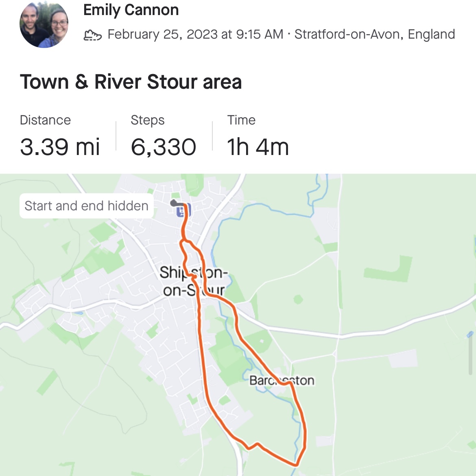Open Emily Cannon's profile photo
The height and width of the screenshot is (476, 476).
(x=44, y=24)
